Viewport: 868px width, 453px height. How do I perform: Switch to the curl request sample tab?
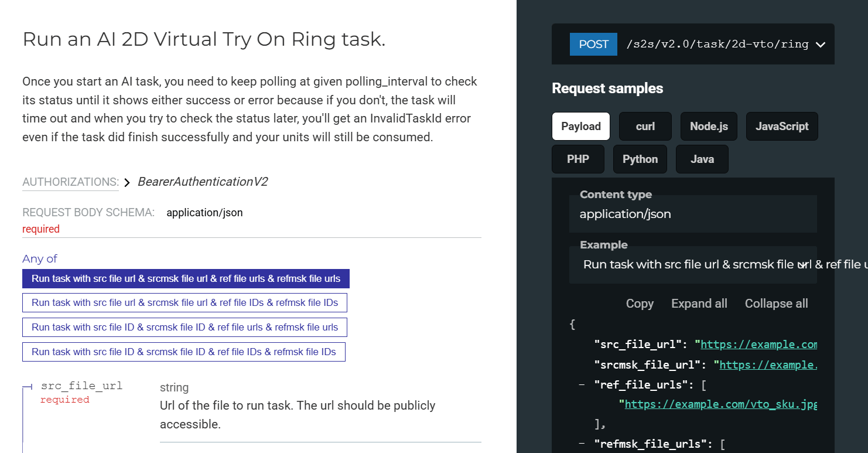[x=645, y=126]
